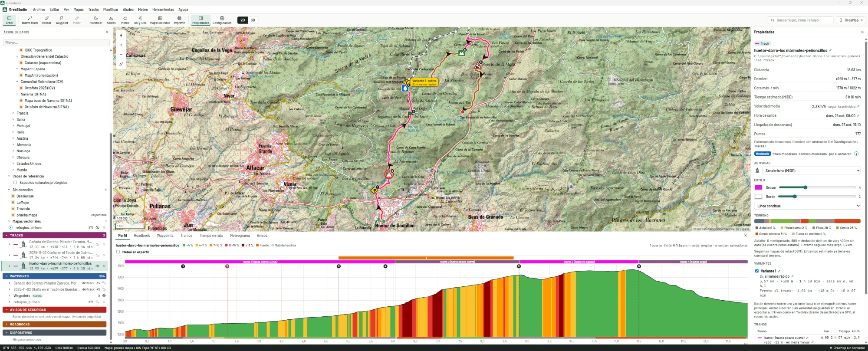Remove the huetor-darro track with X
This screenshot has height=351, width=868.
104,266
